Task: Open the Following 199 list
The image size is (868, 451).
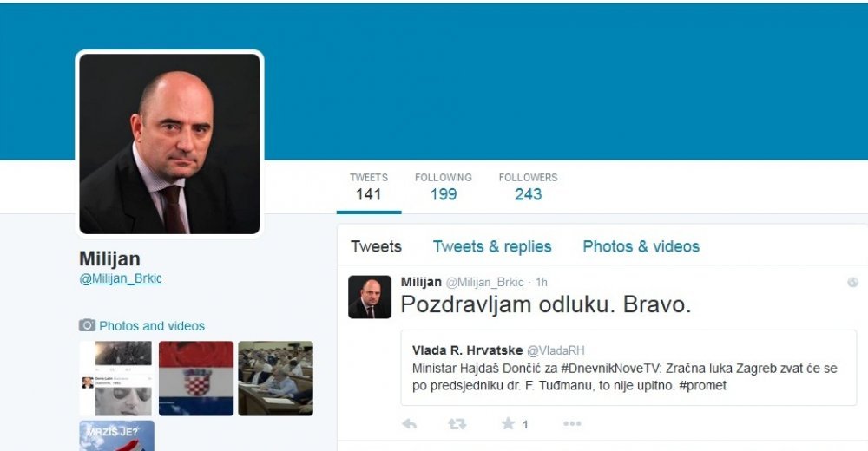Action: (444, 187)
